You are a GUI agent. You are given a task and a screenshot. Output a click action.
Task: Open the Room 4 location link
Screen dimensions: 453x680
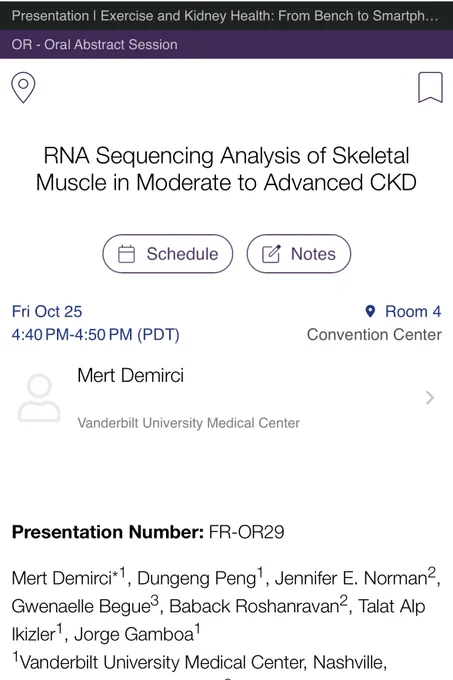pos(413,311)
